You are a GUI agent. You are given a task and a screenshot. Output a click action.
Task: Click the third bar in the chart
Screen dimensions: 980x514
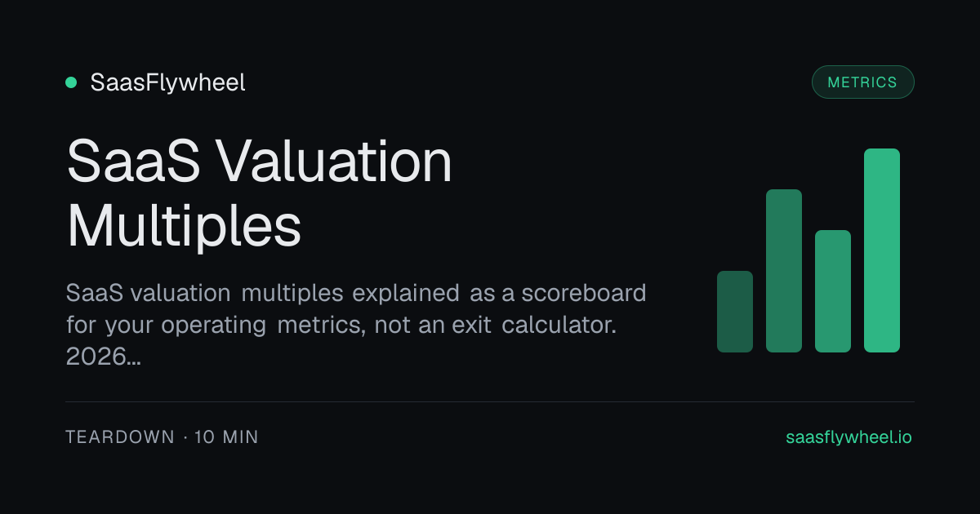click(x=833, y=291)
